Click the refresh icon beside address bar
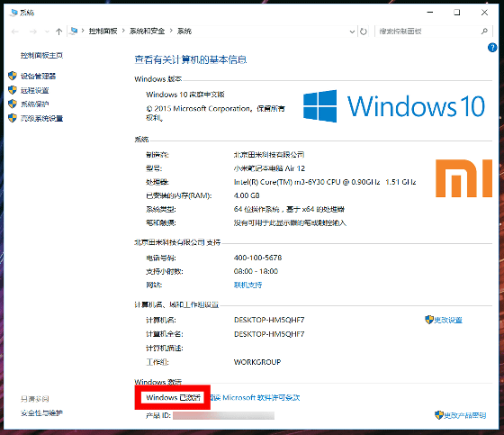The width and height of the screenshot is (504, 435). 364,32
